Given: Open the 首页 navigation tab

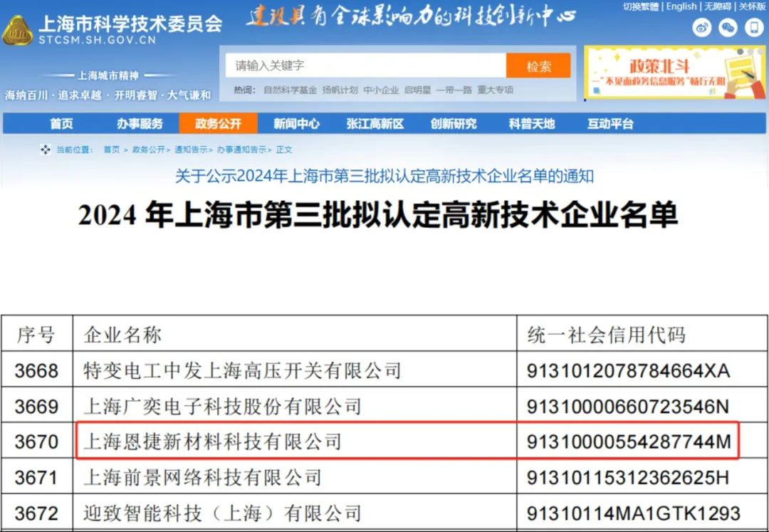Looking at the screenshot, I should point(61,124).
